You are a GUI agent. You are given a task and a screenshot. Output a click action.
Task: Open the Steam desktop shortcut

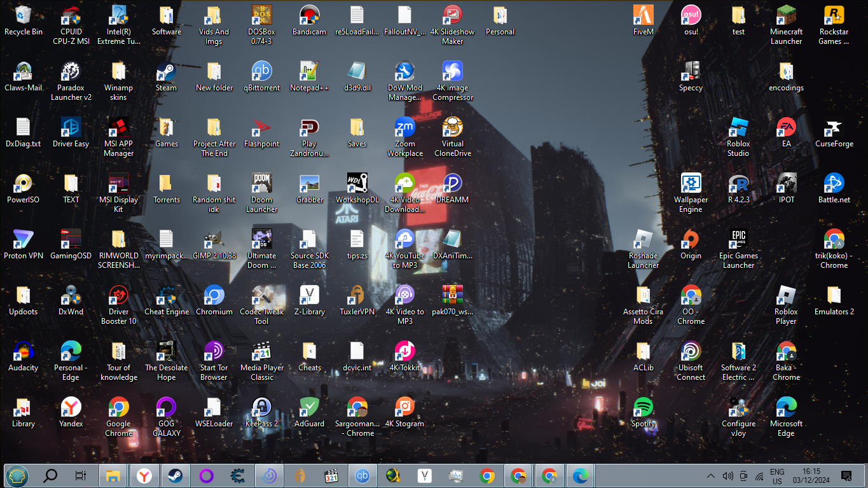[x=166, y=77]
